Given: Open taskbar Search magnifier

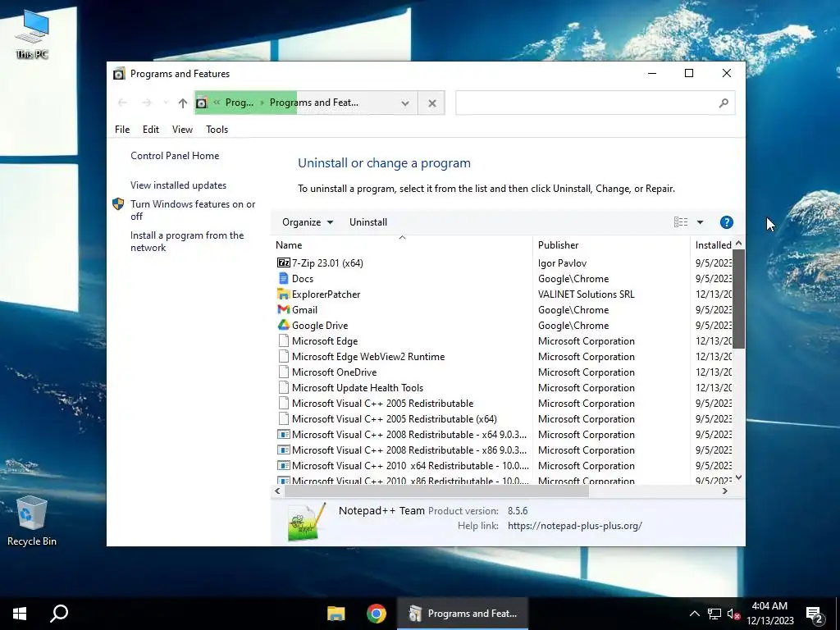Looking at the screenshot, I should click(x=59, y=614).
